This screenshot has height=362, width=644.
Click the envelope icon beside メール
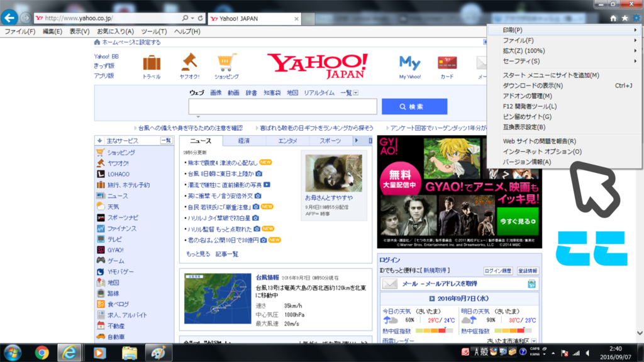click(390, 283)
